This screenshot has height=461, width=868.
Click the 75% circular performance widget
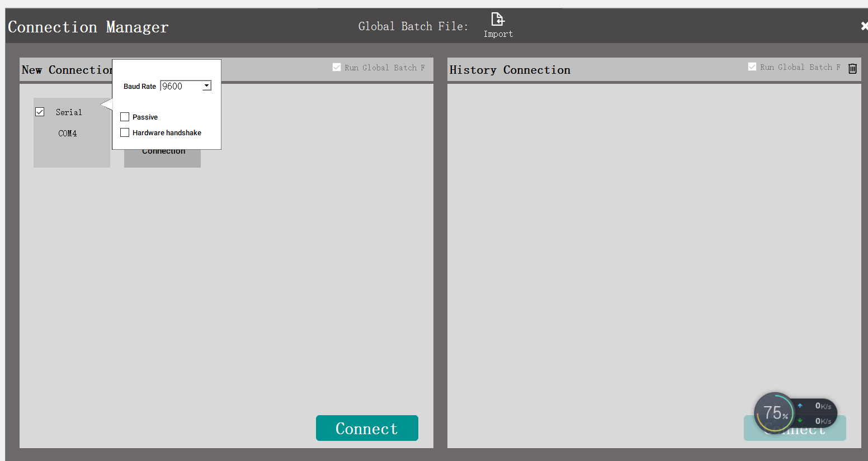pos(774,412)
